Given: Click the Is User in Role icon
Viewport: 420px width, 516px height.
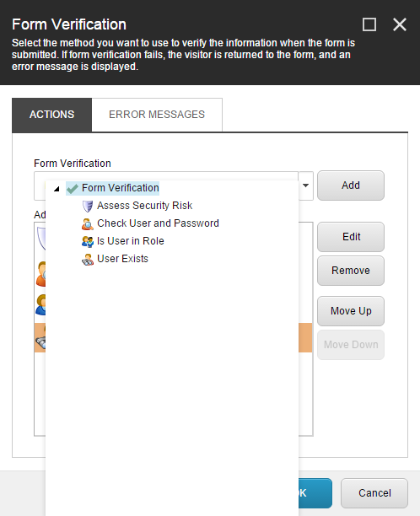Looking at the screenshot, I should [88, 241].
